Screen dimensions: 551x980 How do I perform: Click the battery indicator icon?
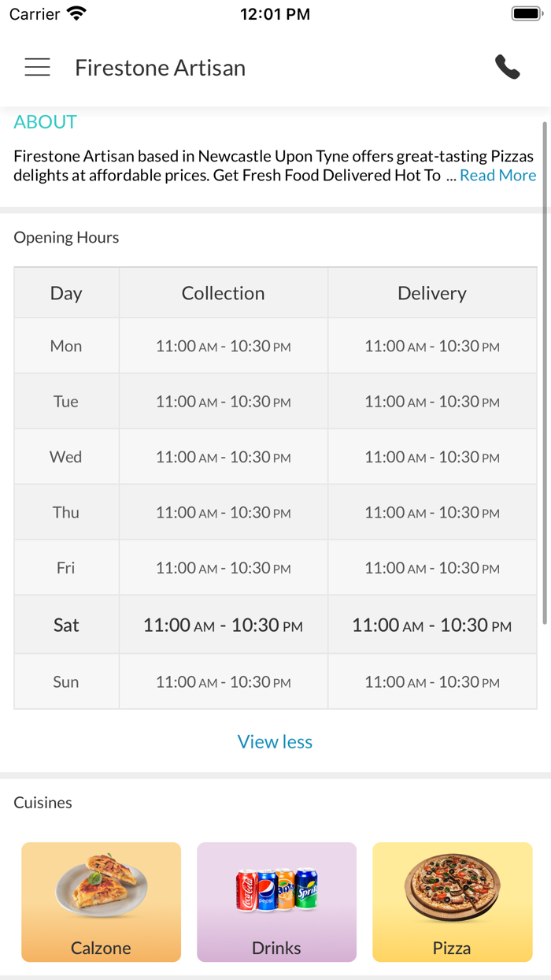coord(525,13)
